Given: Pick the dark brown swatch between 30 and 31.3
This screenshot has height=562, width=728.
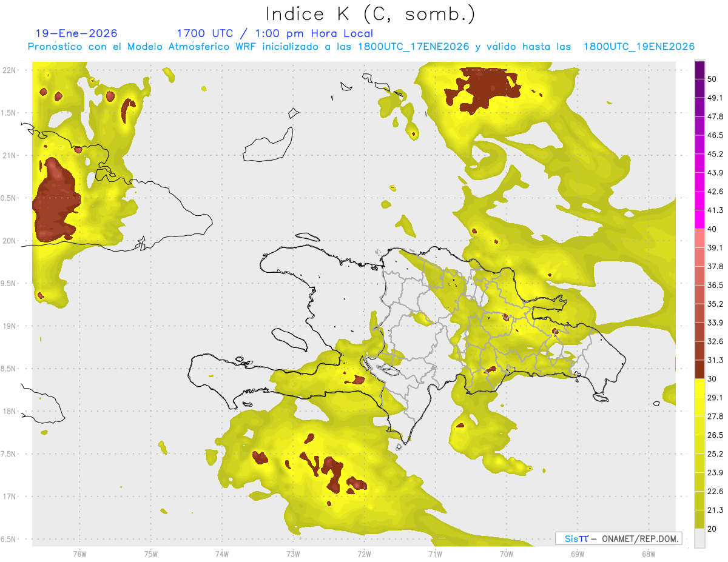Looking at the screenshot, I should coord(700,369).
